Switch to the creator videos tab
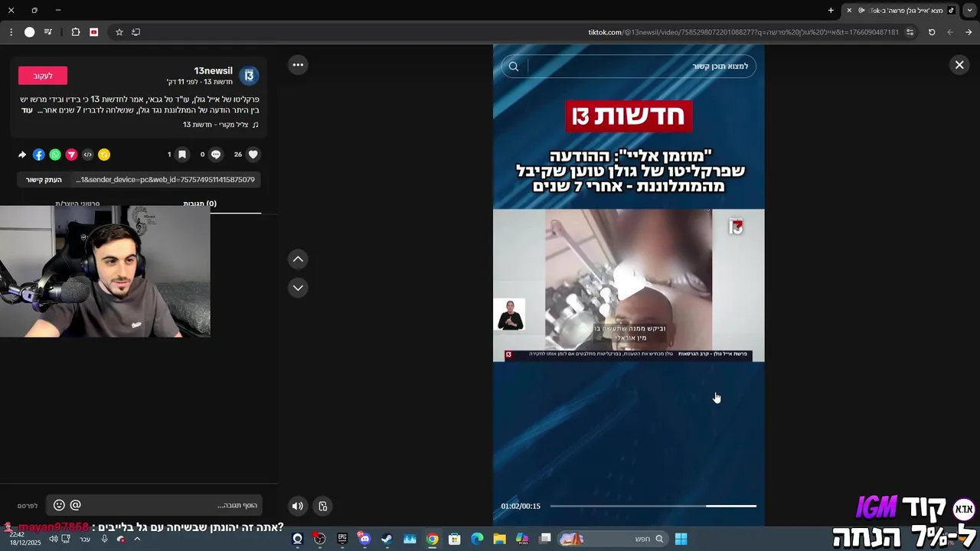 (x=77, y=204)
